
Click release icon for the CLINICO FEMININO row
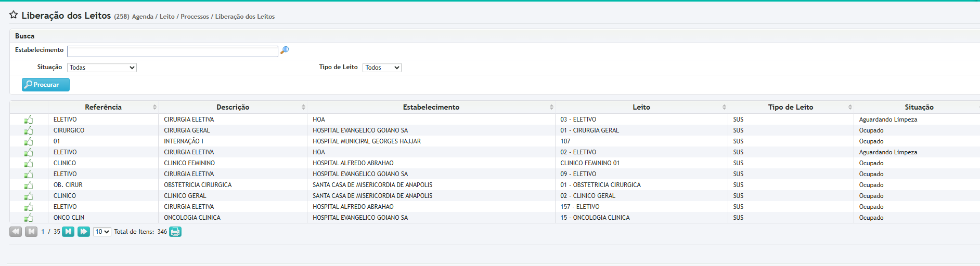click(x=29, y=163)
